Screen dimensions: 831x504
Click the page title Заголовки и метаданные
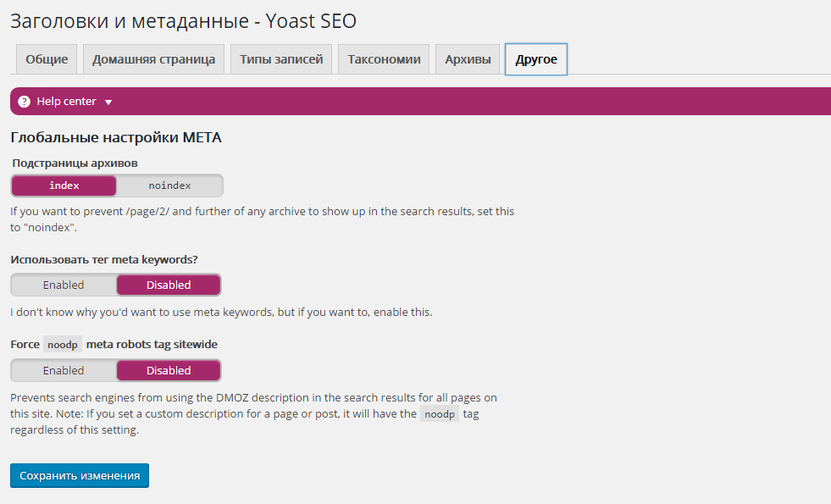[183, 21]
